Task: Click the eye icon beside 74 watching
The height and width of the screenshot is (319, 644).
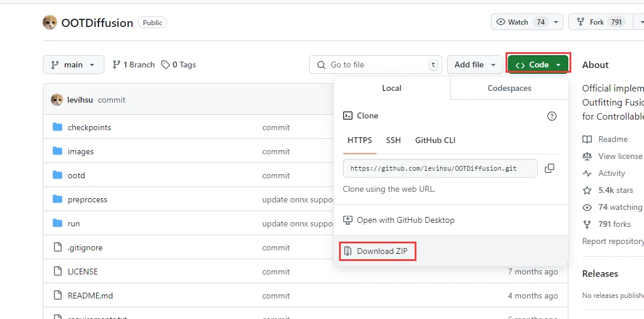Action: 587,208
